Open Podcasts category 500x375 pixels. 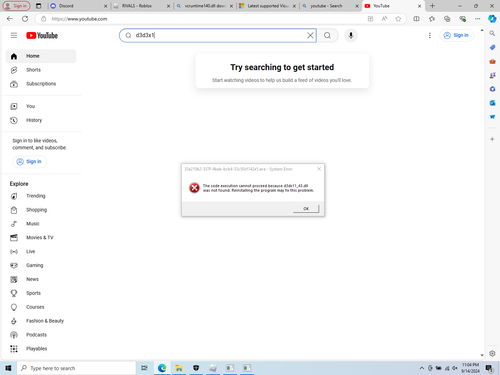tap(41, 335)
